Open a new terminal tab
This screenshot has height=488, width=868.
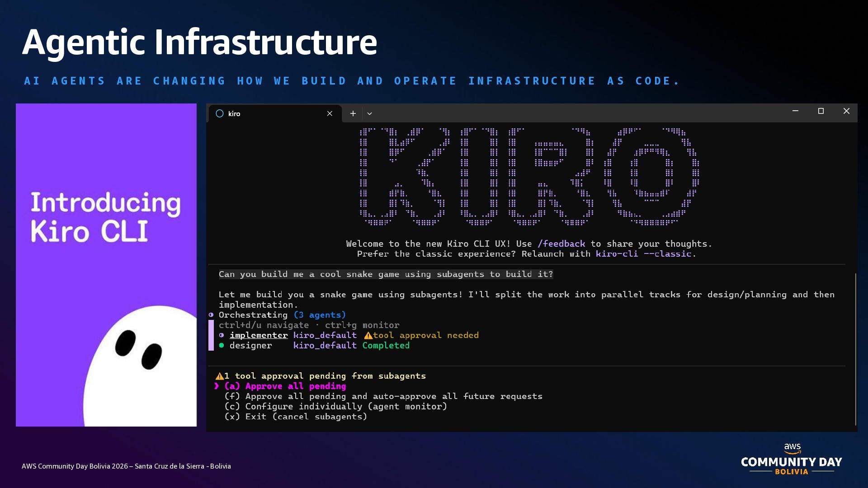[x=353, y=113]
